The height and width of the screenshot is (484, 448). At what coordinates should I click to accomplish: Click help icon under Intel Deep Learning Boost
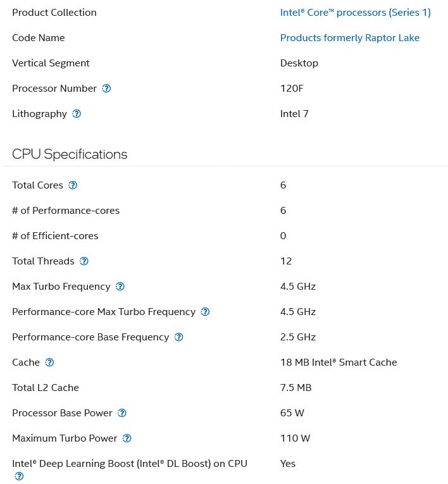[19, 476]
